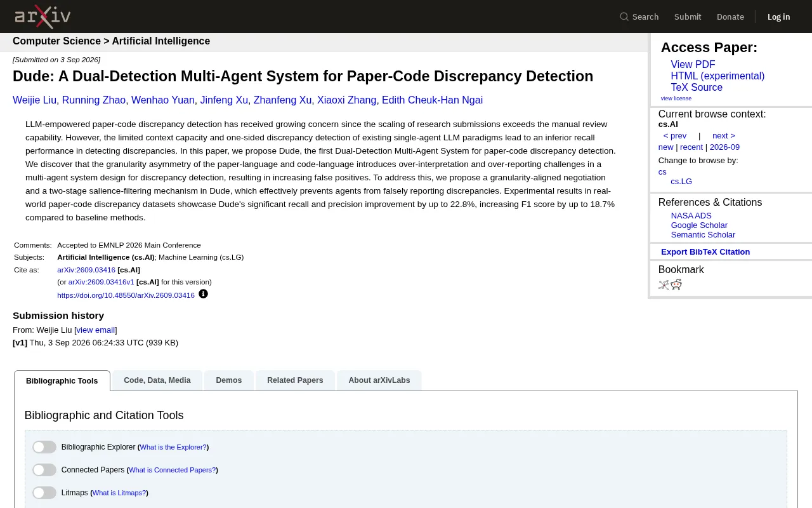Open NASA ADS references

point(691,216)
